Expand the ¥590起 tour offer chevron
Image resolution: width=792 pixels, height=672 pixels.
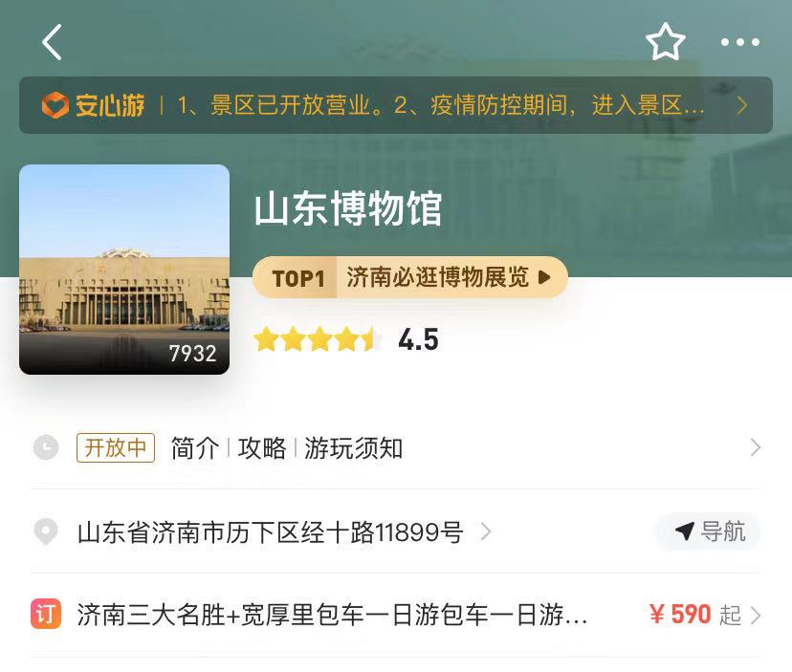(x=755, y=616)
